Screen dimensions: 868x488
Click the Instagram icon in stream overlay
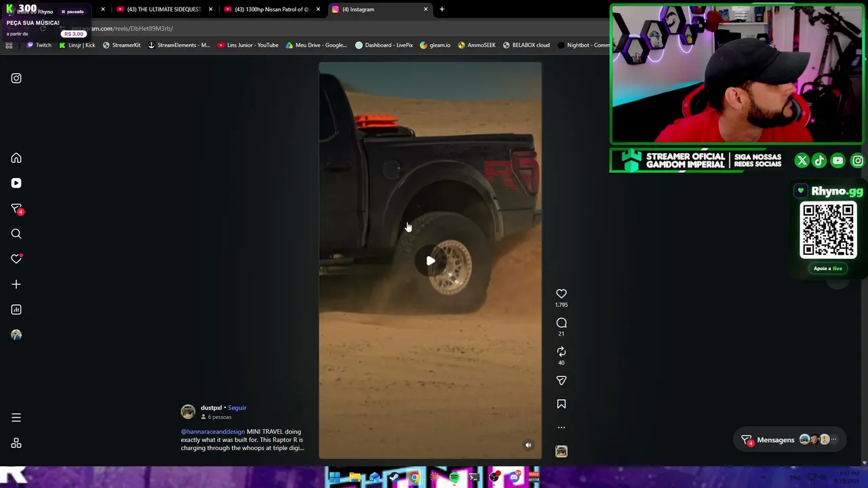point(858,161)
